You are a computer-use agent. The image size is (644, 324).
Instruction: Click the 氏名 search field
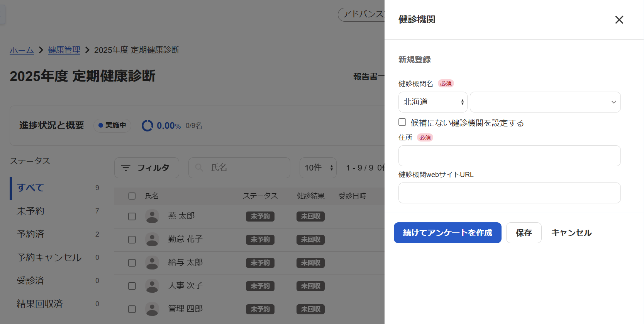tap(239, 168)
